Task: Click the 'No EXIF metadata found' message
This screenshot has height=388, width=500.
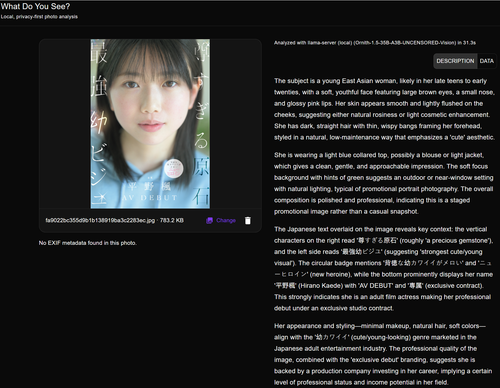Action: coord(88,243)
